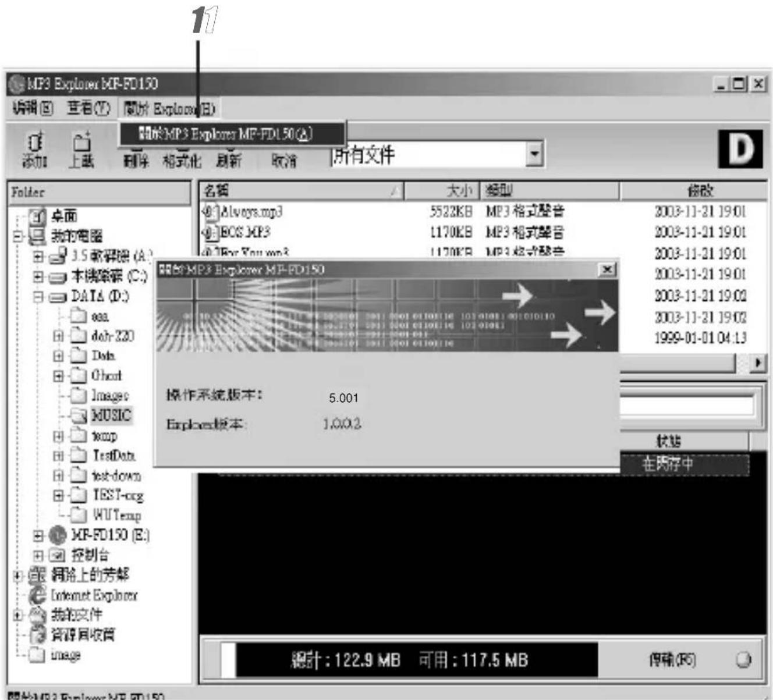Click the 5522KB size cell
Viewport: 773px width, 700px height.
(x=451, y=211)
